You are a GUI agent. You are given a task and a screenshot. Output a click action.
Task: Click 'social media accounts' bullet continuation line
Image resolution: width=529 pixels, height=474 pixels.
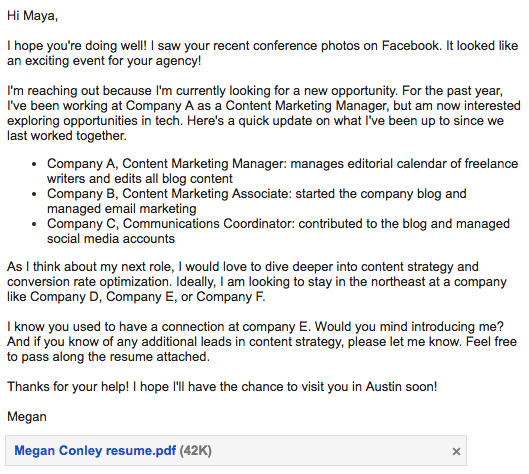[x=111, y=239]
